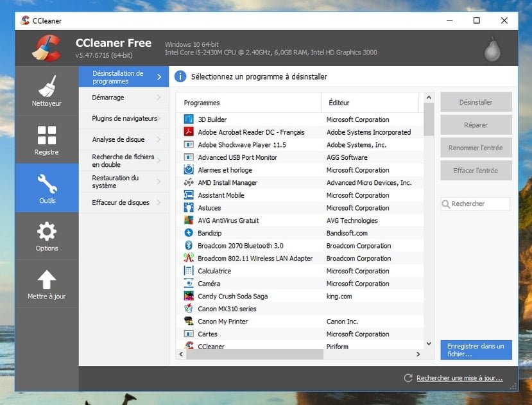Click the horizontal scroll left arrow
The image size is (532, 405).
[x=181, y=354]
